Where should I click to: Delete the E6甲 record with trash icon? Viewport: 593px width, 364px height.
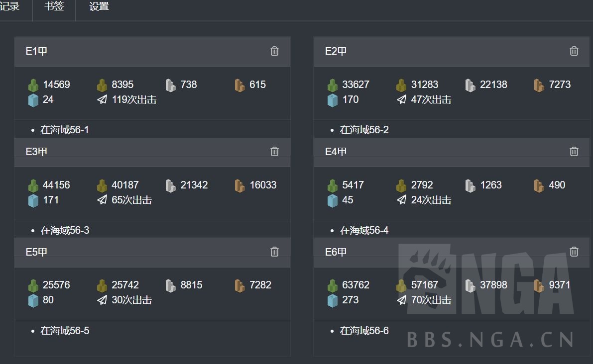[574, 252]
